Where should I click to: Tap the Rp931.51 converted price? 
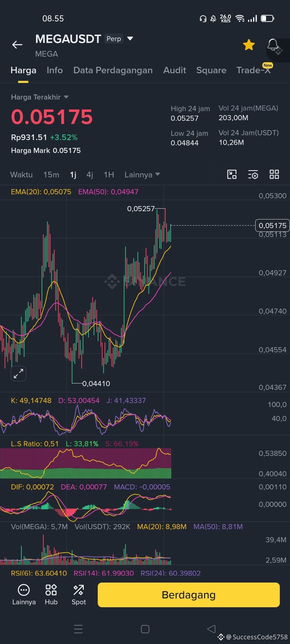click(x=29, y=137)
